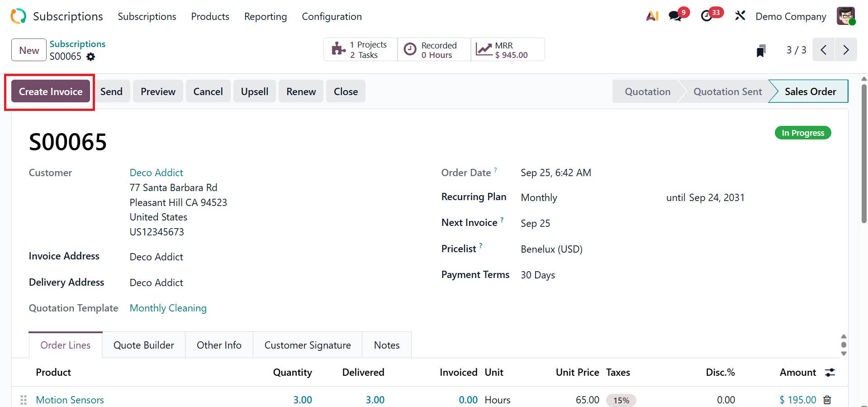Viewport: 868px width, 407px height.
Task: Open the Configuration menu
Action: (x=332, y=17)
